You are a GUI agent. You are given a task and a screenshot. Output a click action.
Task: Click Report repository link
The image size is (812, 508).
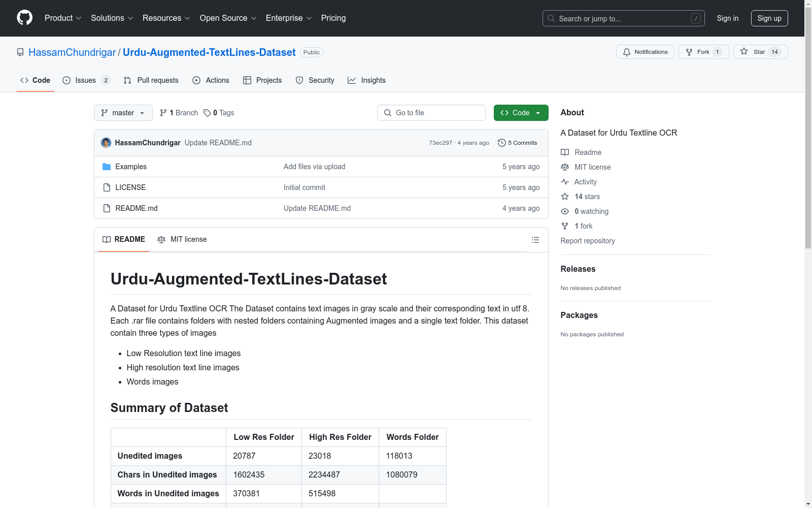(x=588, y=241)
